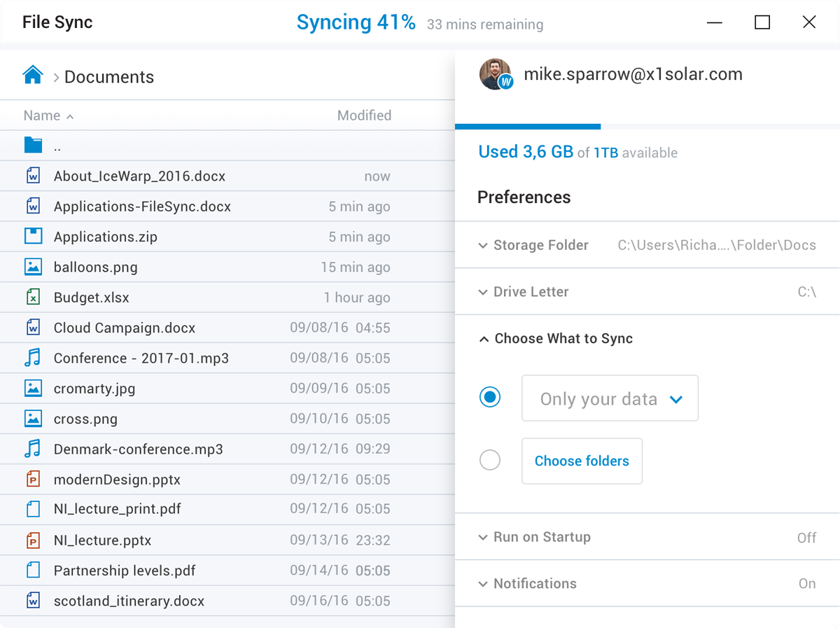This screenshot has height=628, width=840.
Task: Select the Choose folders radio button
Action: [x=490, y=461]
